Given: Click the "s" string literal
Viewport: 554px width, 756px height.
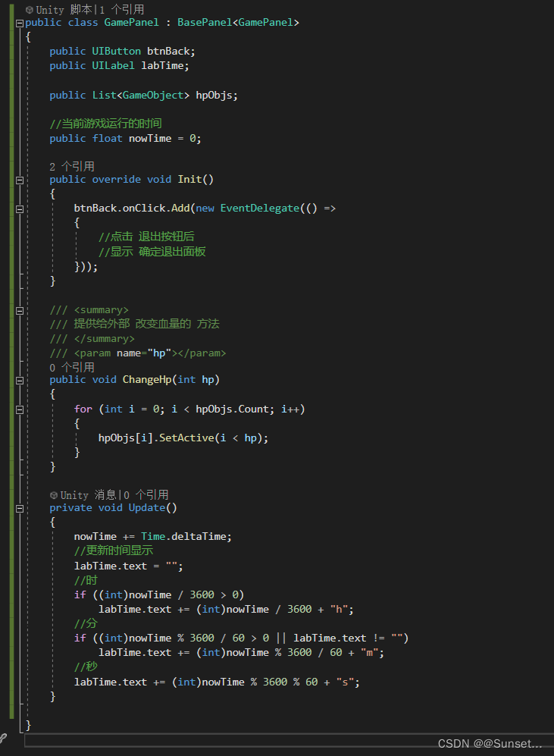Looking at the screenshot, I should click(x=346, y=682).
